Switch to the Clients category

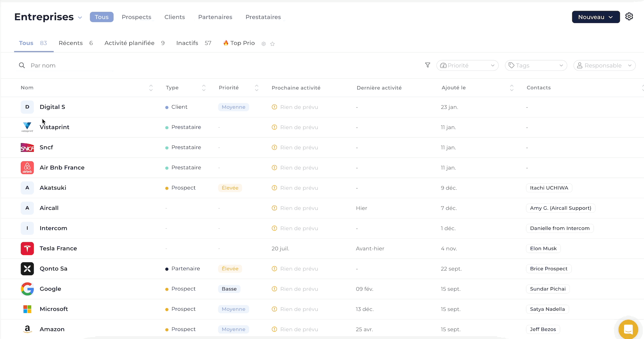pyautogui.click(x=175, y=17)
